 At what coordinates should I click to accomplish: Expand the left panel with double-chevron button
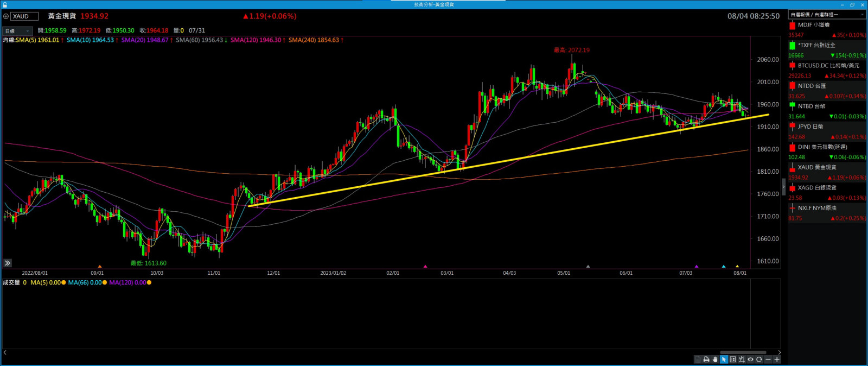coord(8,263)
